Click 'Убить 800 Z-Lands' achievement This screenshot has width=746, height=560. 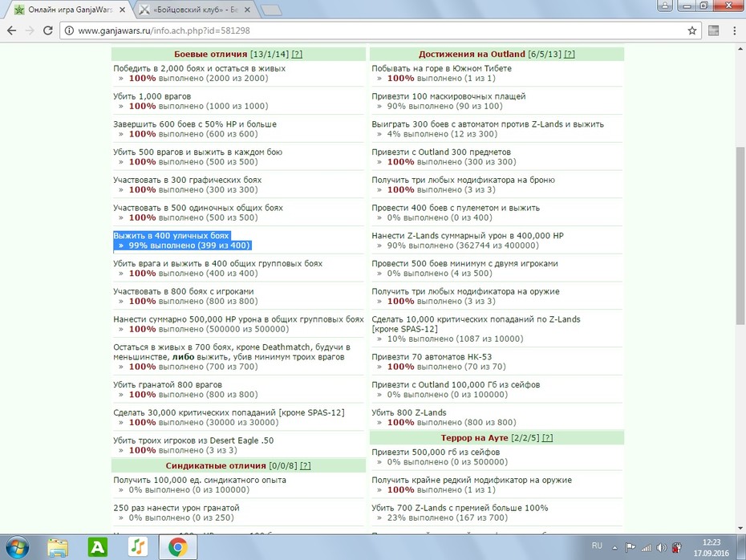[x=408, y=412]
